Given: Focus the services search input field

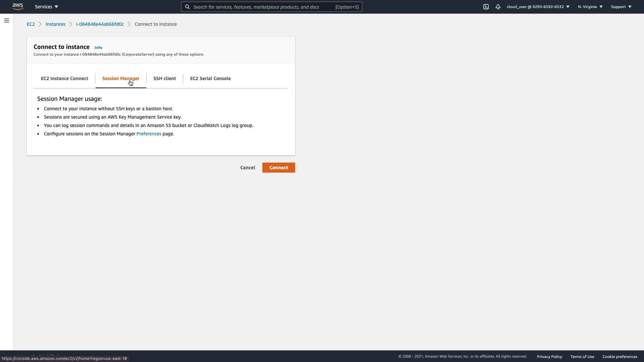Looking at the screenshot, I should 262,7.
